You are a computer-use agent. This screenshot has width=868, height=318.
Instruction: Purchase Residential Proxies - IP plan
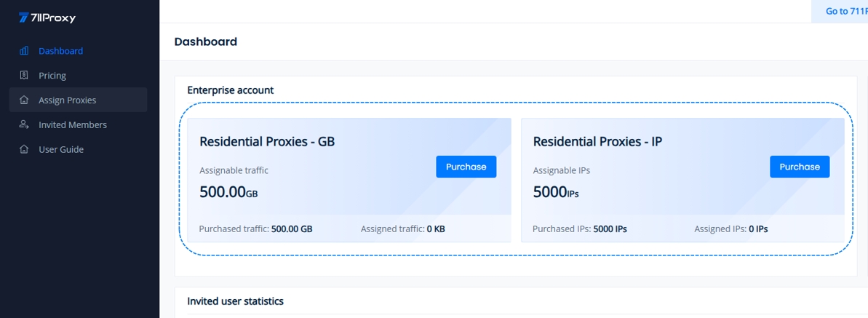point(800,167)
